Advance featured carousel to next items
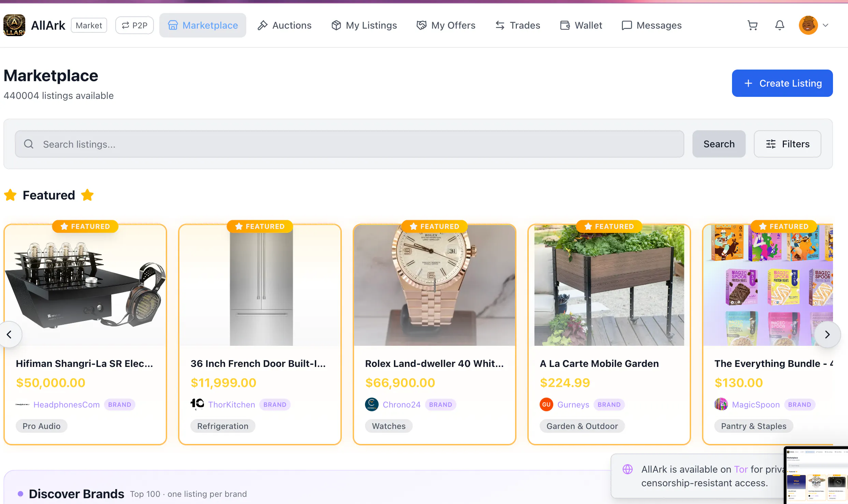 (x=827, y=335)
